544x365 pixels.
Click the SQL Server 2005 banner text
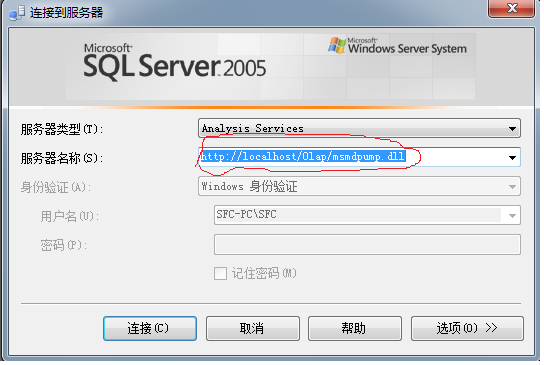tap(175, 61)
